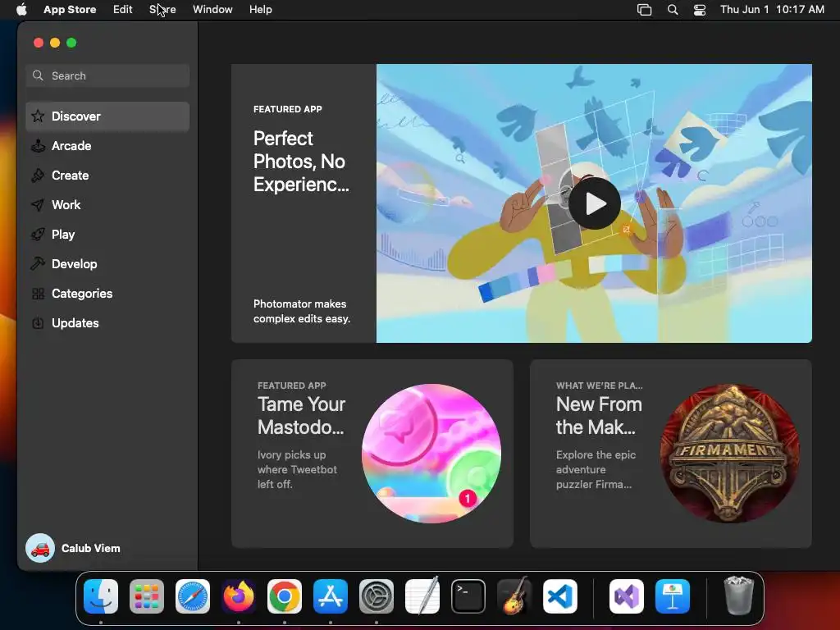
Task: Click the 'Explore the epic adventure puzzler' description
Action: [596, 469]
